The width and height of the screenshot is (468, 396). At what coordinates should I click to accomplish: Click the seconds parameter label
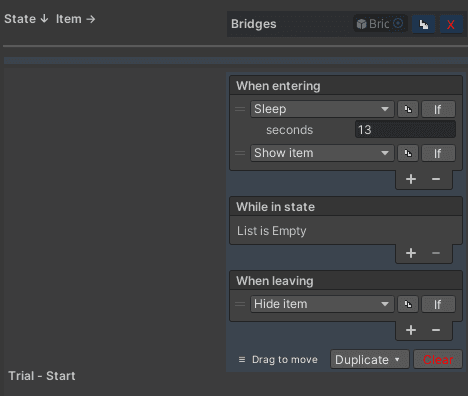point(289,130)
